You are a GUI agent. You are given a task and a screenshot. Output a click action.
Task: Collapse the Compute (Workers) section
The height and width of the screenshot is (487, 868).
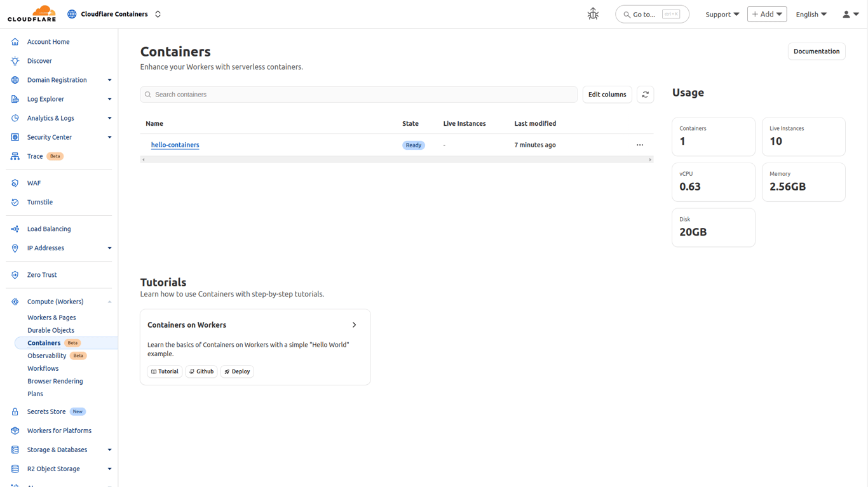coord(109,302)
